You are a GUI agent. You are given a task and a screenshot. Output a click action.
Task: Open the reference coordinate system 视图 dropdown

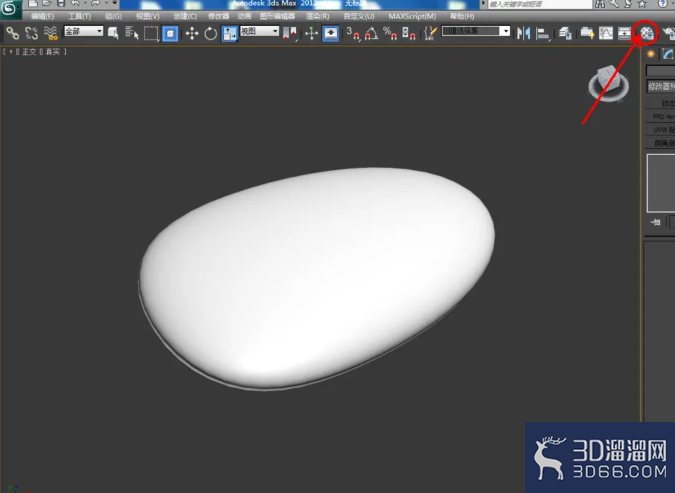[x=260, y=31]
